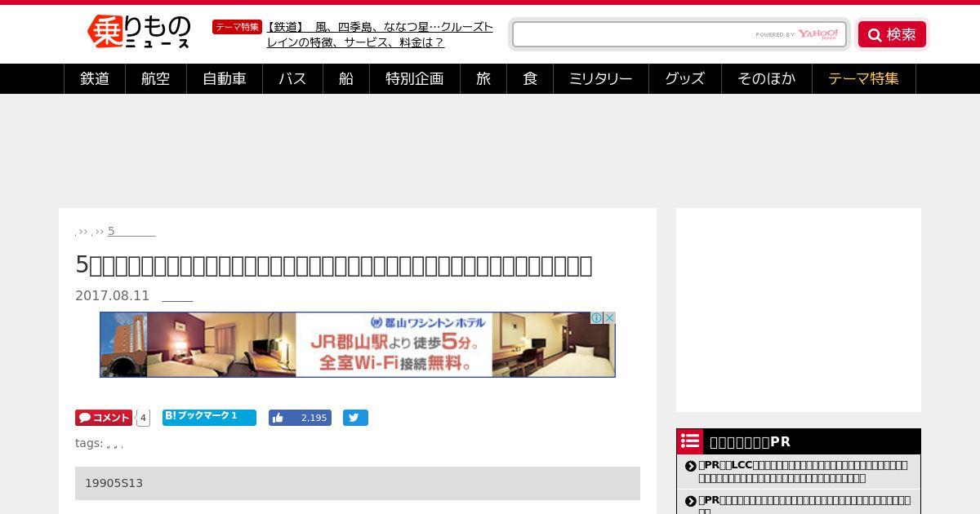Screen dimensions: 980x514
Task: Click the arrow icon beside the second PR item
Action: (690, 501)
